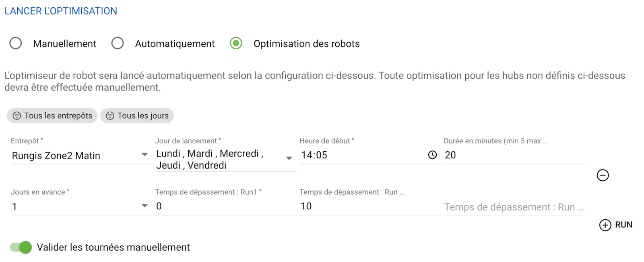Open the Entrepôt dropdown arrow
This screenshot has width=644, height=262.
144,155
